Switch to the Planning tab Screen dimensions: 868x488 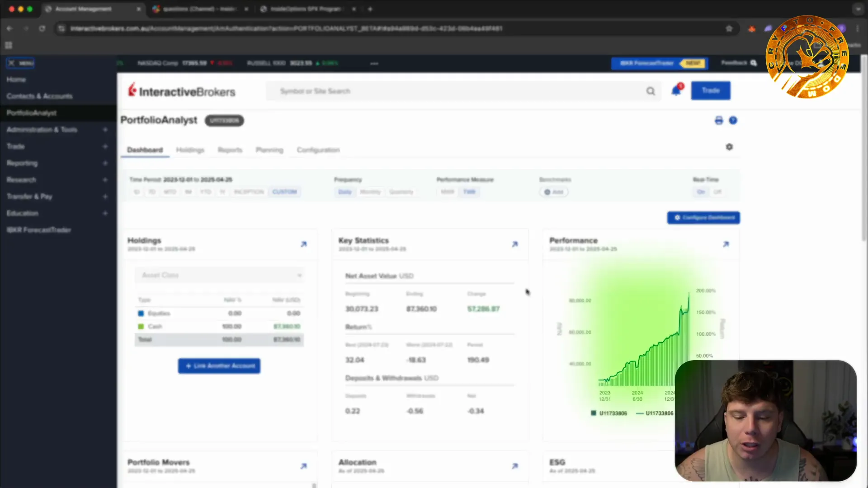point(269,150)
